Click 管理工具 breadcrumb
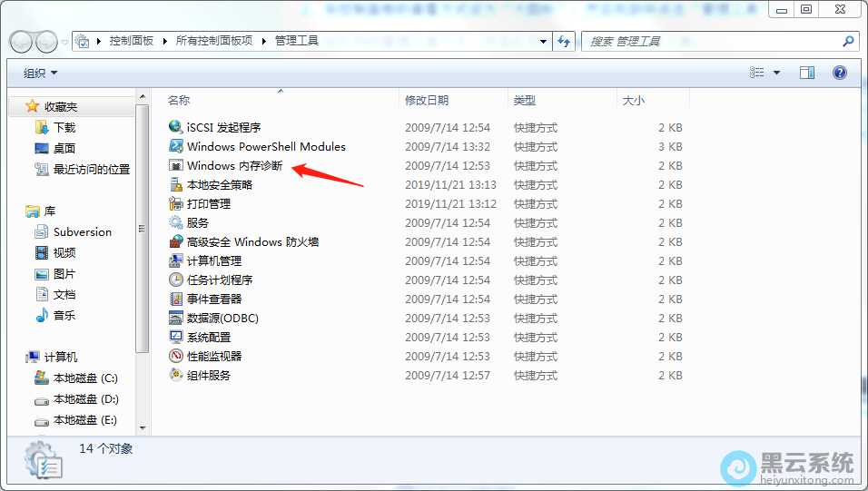This screenshot has width=868, height=491. point(297,41)
